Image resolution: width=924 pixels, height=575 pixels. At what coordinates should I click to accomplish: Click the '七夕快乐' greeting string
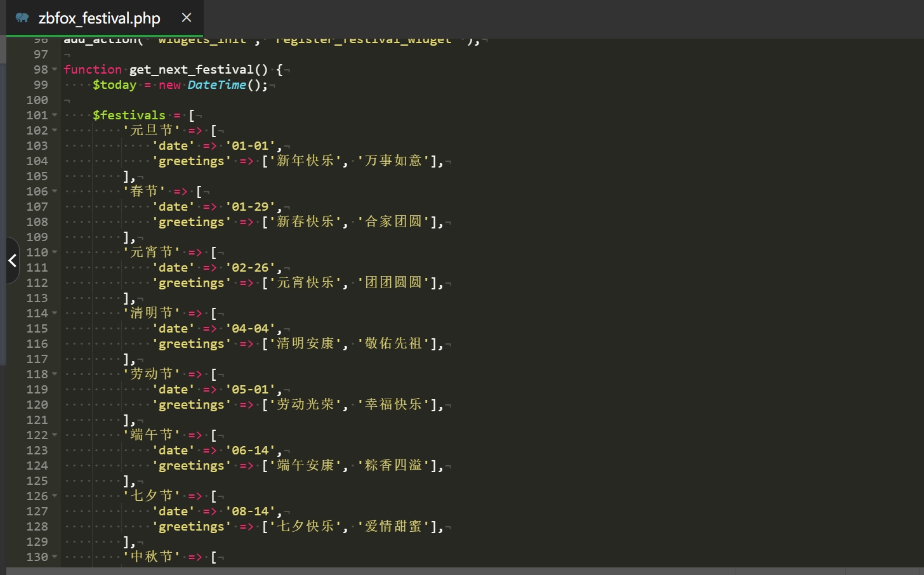pos(305,526)
